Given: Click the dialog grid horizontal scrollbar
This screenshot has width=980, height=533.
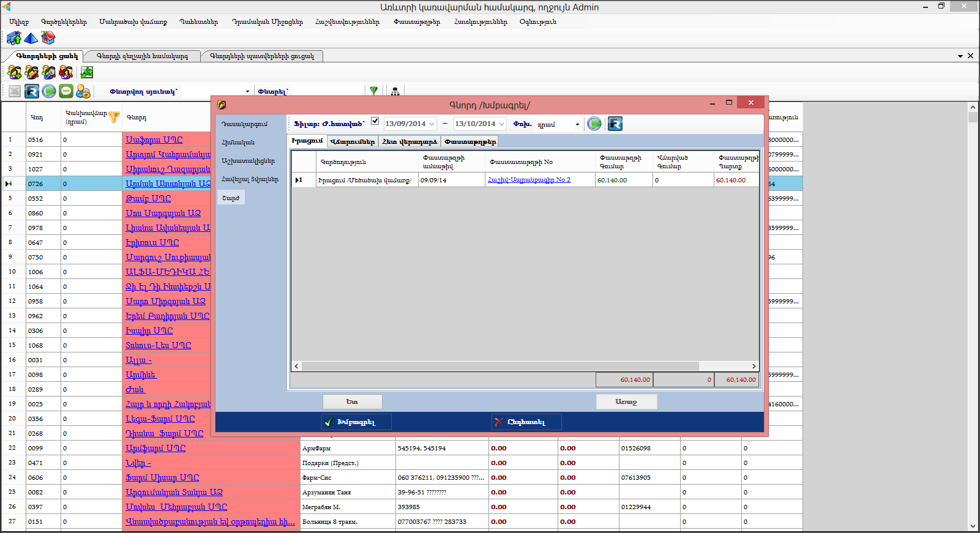Looking at the screenshot, I should pyautogui.click(x=499, y=366).
